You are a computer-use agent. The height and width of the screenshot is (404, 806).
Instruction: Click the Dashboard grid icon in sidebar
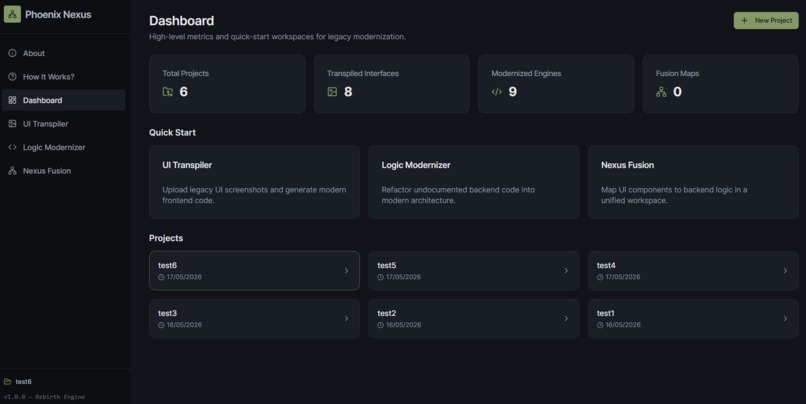click(12, 100)
